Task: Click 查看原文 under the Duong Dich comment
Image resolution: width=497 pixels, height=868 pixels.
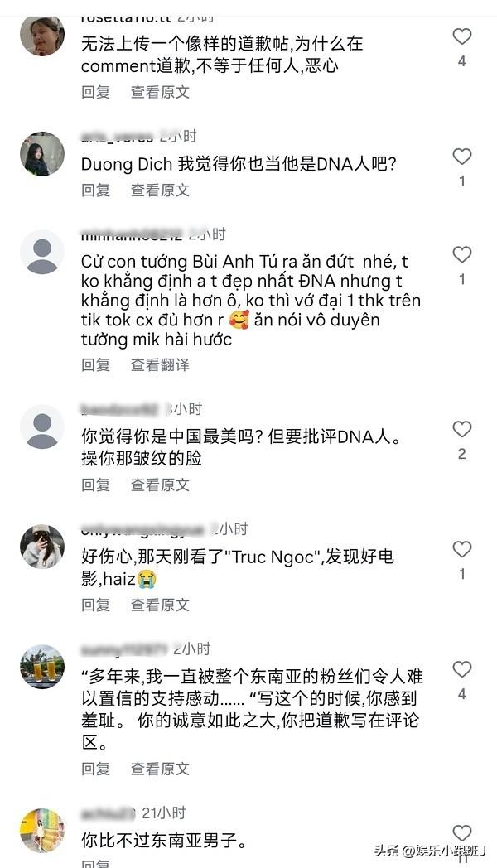Action: coord(160,190)
